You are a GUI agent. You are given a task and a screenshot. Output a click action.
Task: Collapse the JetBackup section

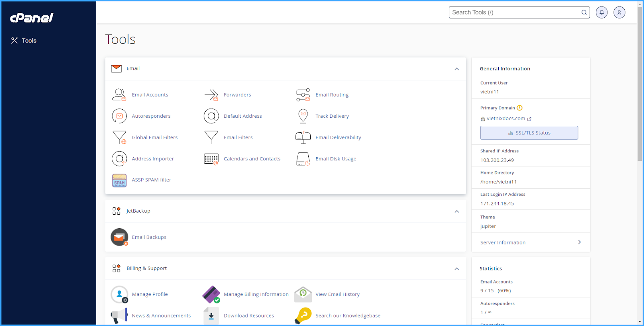(457, 211)
